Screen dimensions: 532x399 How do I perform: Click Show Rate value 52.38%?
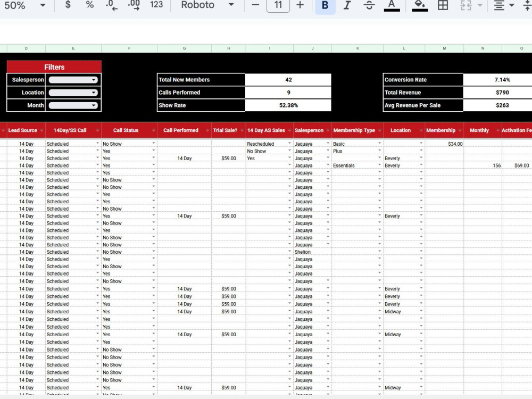click(288, 105)
